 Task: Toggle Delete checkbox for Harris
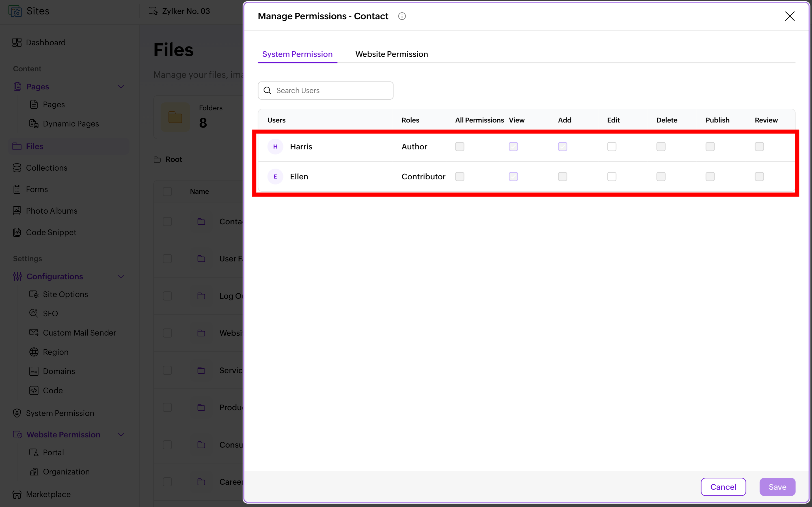(660, 147)
